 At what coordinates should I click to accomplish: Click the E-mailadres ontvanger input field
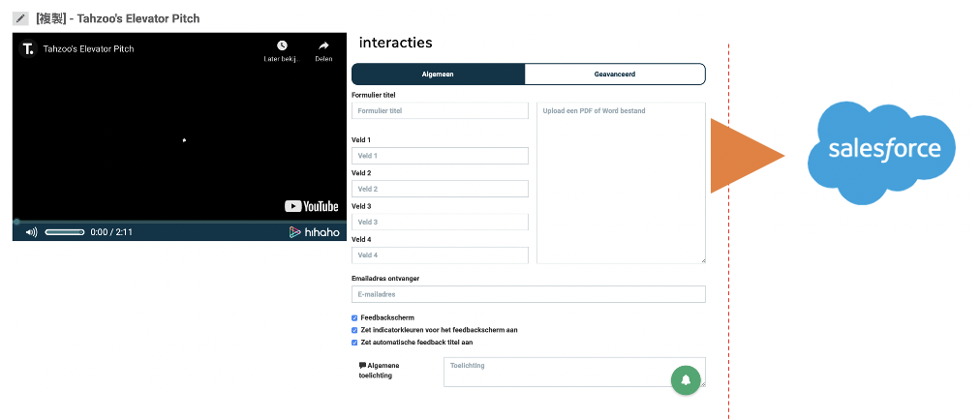(x=529, y=294)
